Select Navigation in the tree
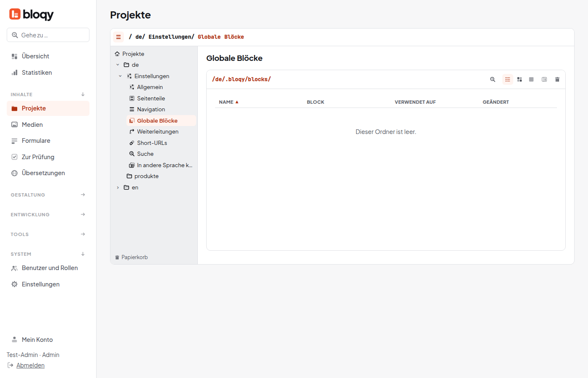 [x=161, y=110]
